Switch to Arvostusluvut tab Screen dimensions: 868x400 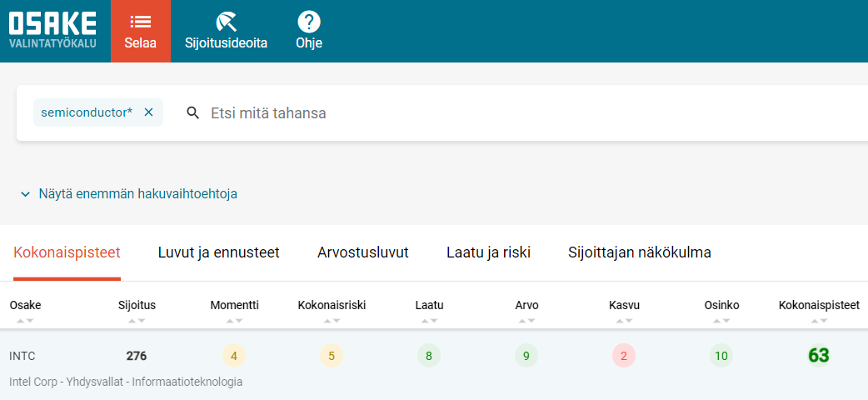point(363,252)
